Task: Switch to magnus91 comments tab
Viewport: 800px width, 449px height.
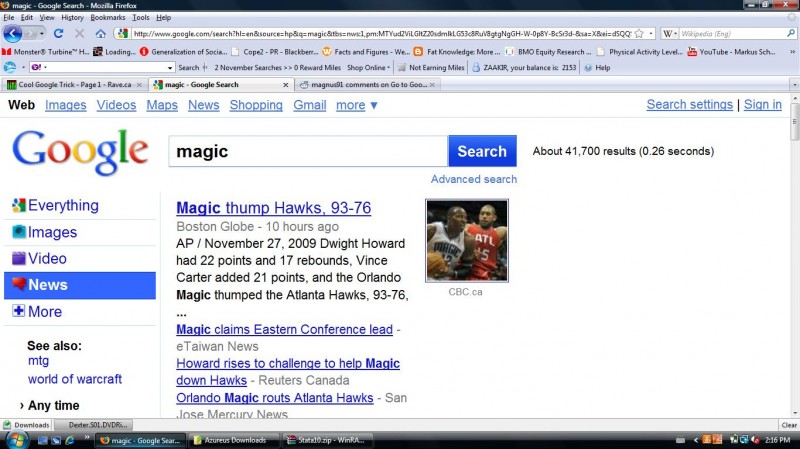Action: (x=368, y=85)
